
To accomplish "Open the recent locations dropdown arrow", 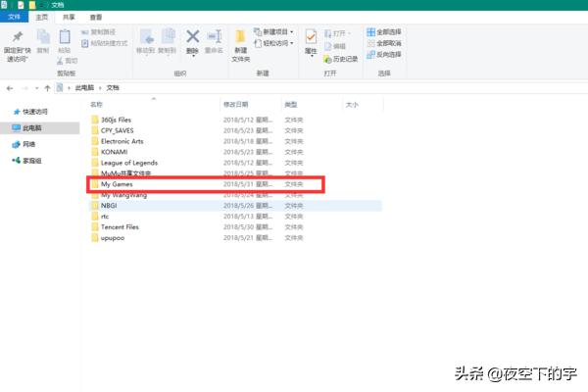I will 35,87.
